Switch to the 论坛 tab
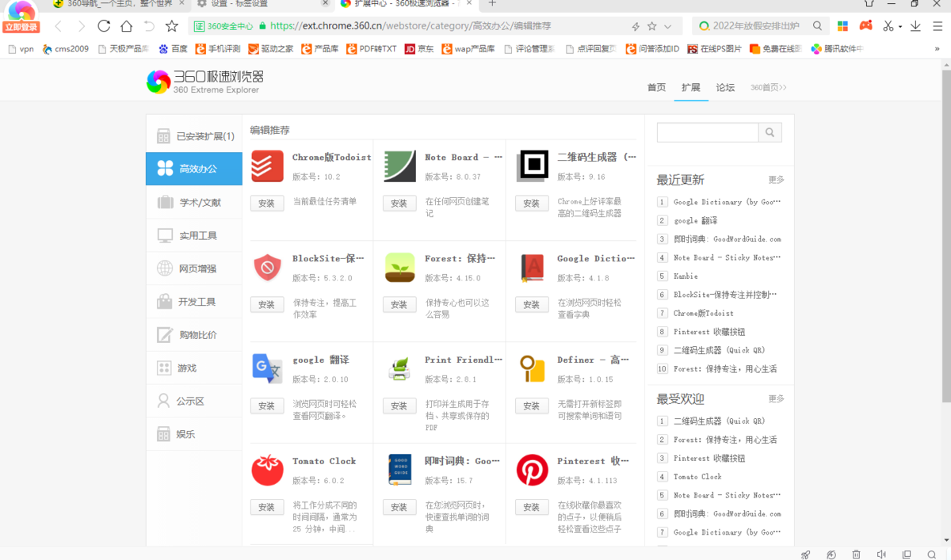Image resolution: width=951 pixels, height=560 pixels. coord(725,88)
